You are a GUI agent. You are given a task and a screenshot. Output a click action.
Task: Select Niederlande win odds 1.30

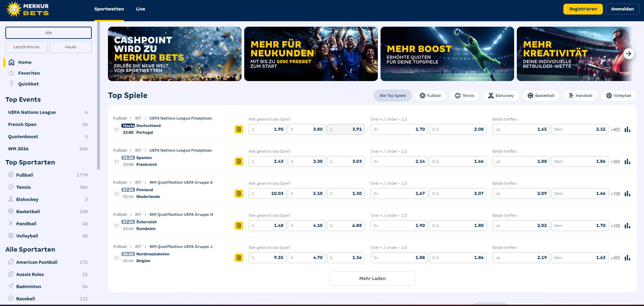pyautogui.click(x=346, y=194)
